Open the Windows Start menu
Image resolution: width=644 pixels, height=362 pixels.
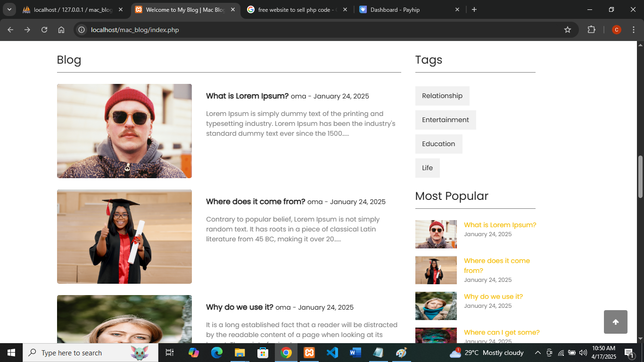[11, 353]
